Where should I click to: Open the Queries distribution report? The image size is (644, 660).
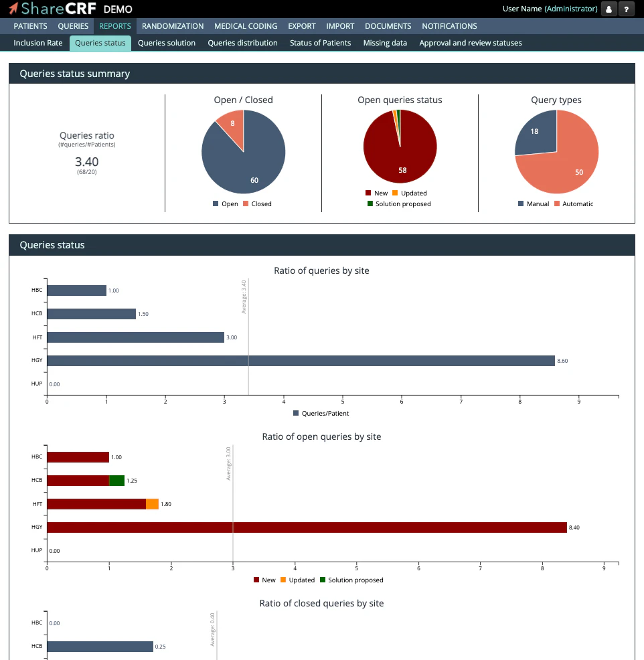242,42
